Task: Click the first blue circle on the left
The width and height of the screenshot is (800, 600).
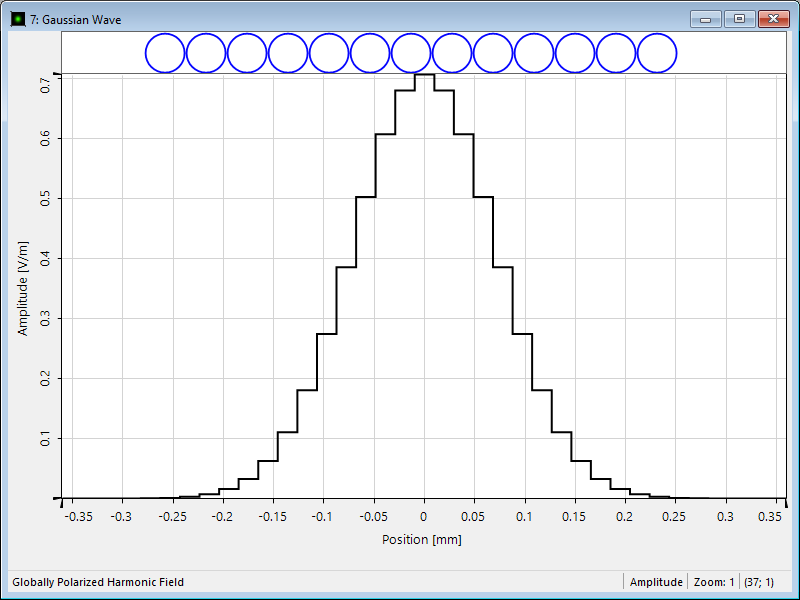Action: [165, 53]
